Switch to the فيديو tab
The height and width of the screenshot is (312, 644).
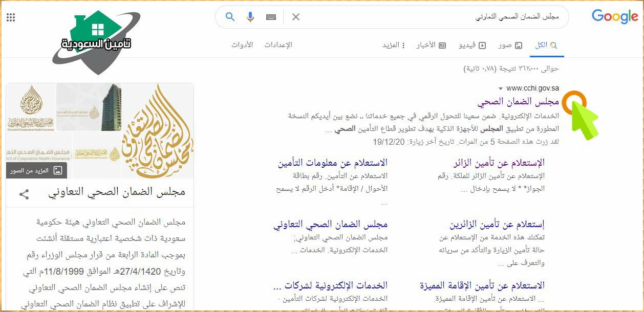[x=473, y=45]
